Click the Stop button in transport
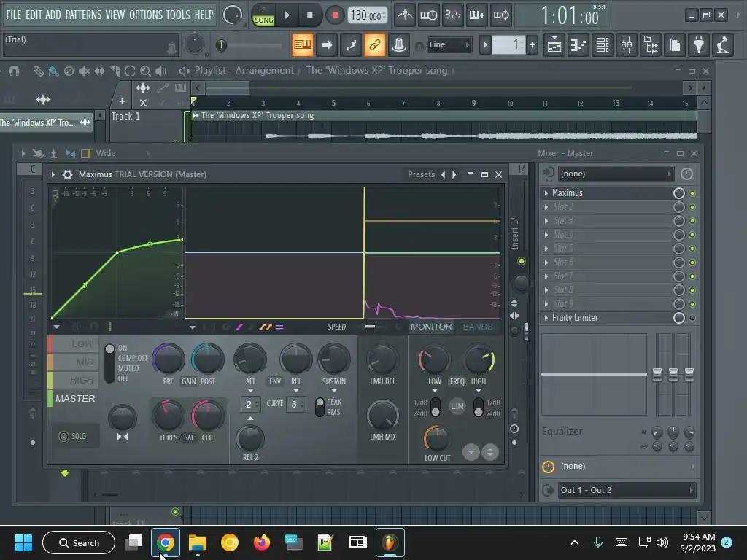The image size is (747, 560). [309, 15]
